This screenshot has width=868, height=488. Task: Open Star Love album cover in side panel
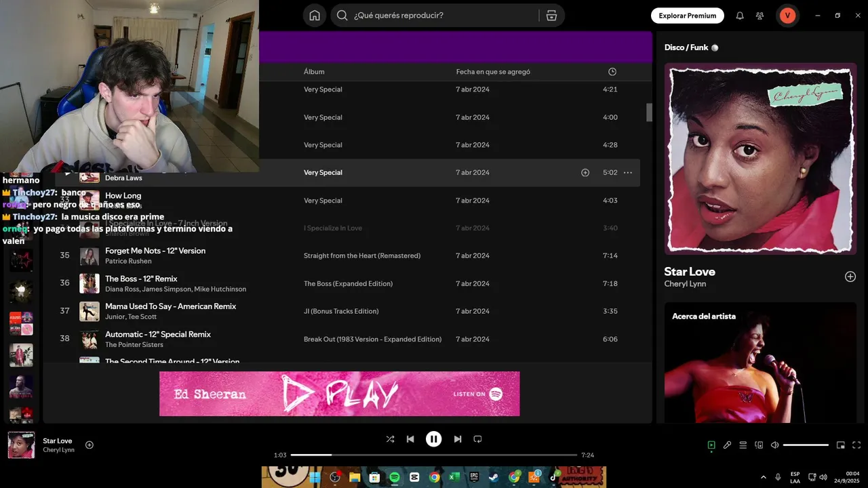[760, 159]
